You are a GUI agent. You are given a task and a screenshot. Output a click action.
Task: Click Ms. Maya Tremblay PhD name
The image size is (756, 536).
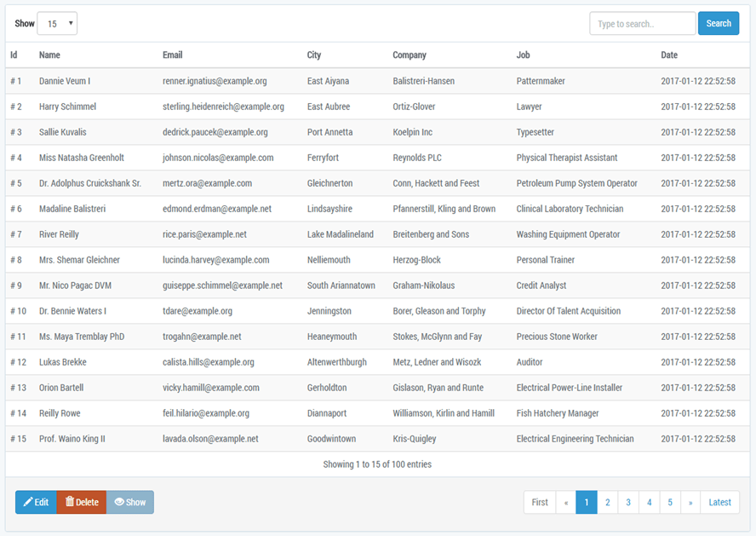[x=82, y=337]
